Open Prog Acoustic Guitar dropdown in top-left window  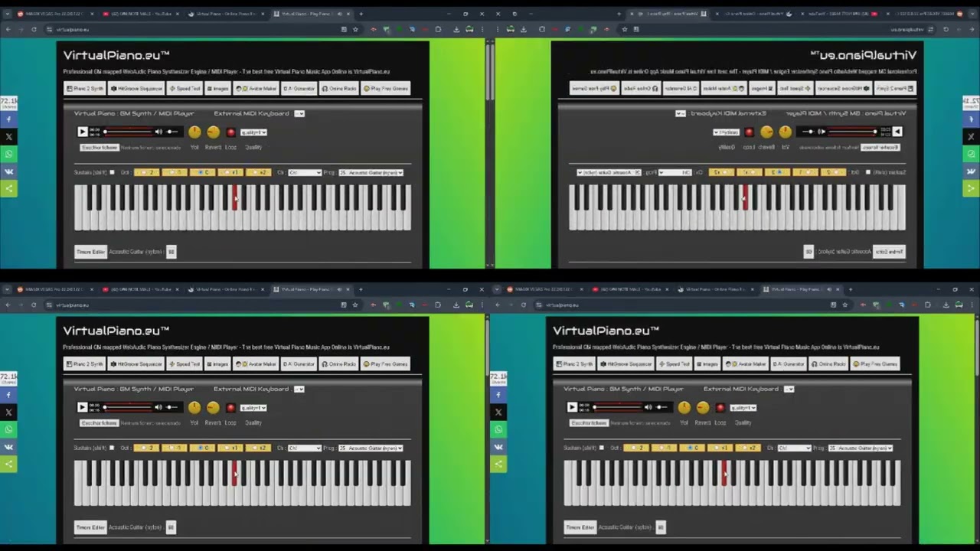click(x=370, y=172)
